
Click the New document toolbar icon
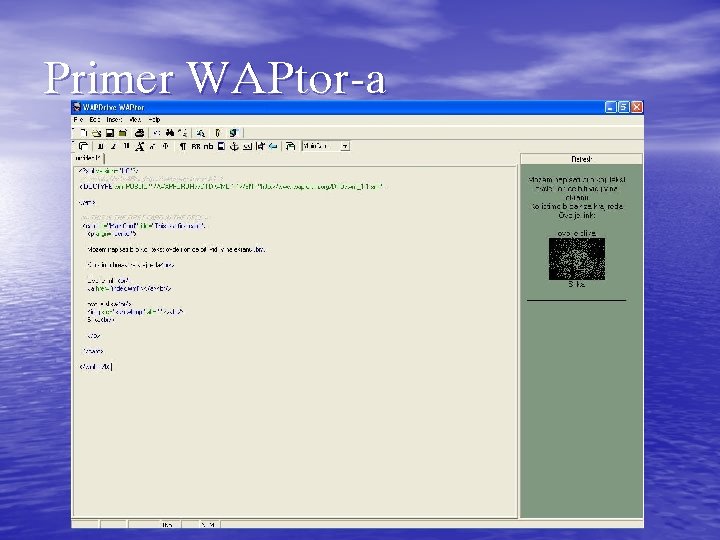(84, 133)
